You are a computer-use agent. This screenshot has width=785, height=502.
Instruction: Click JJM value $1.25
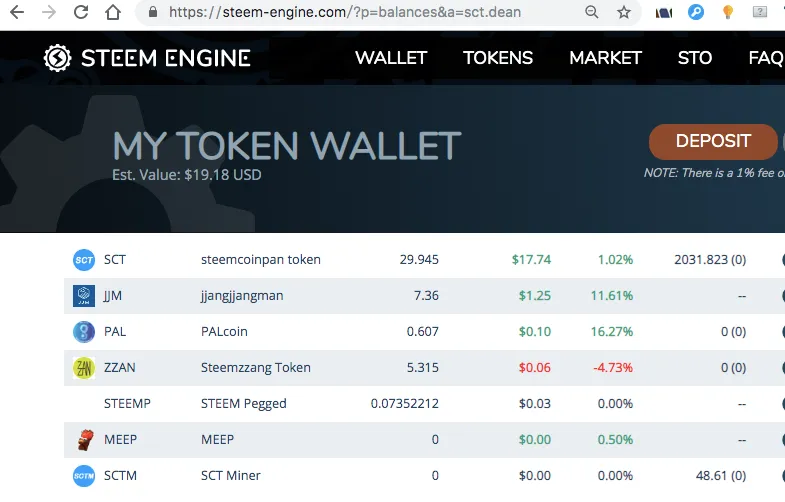535,296
